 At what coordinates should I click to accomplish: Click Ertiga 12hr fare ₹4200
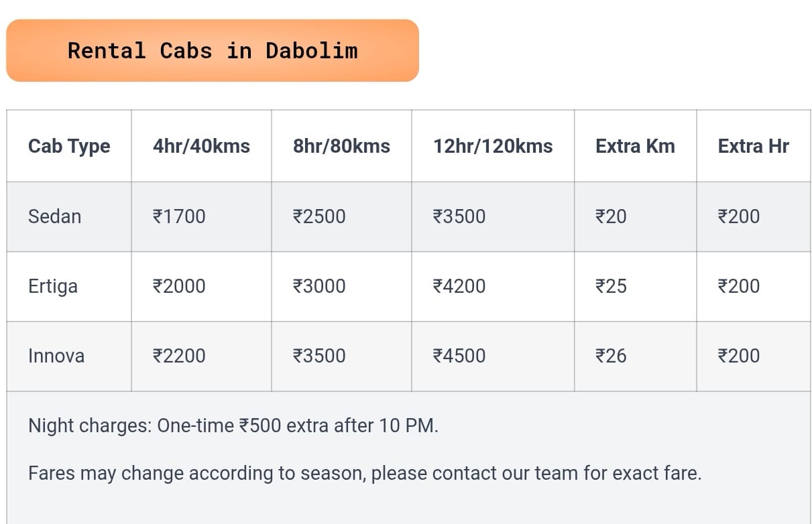click(459, 286)
